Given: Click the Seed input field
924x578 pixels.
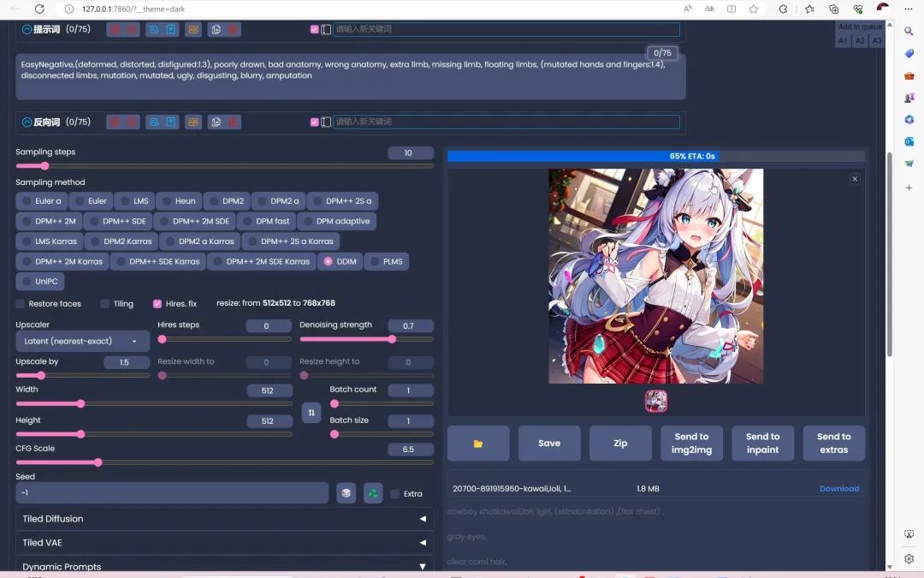Looking at the screenshot, I should pos(172,493).
